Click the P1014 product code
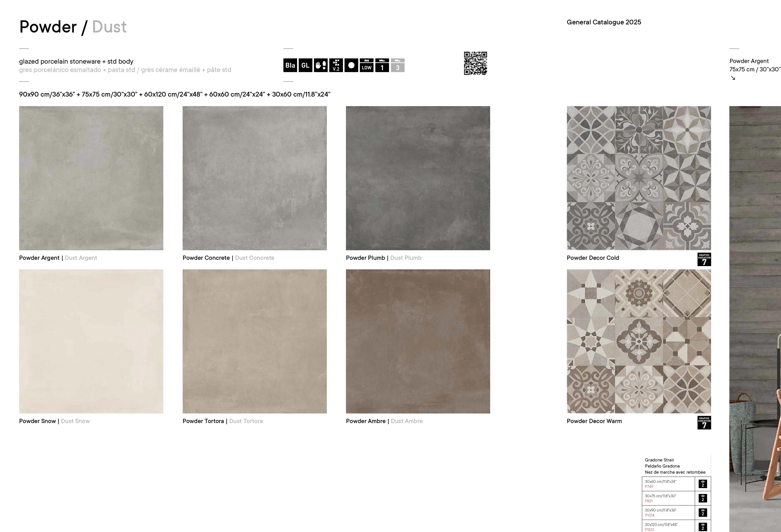Viewport: 781px width, 532px height. tap(650, 515)
